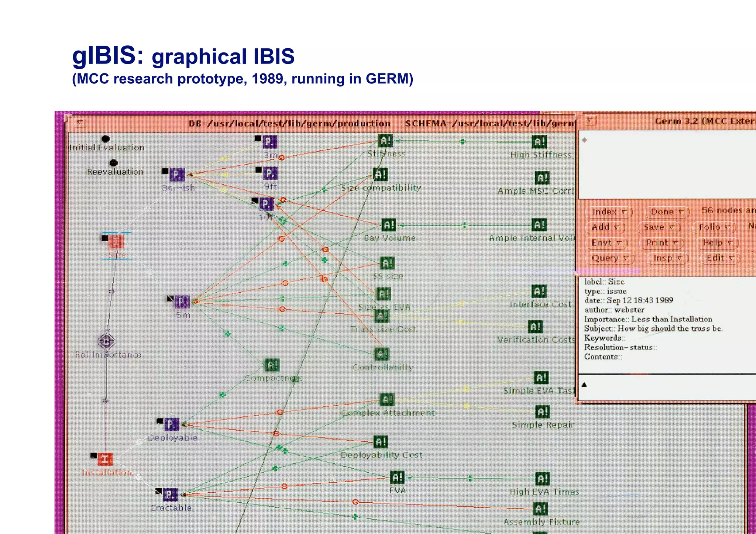This screenshot has width=756, height=534.
Task: Open the Edit dropdown menu
Action: (720, 258)
